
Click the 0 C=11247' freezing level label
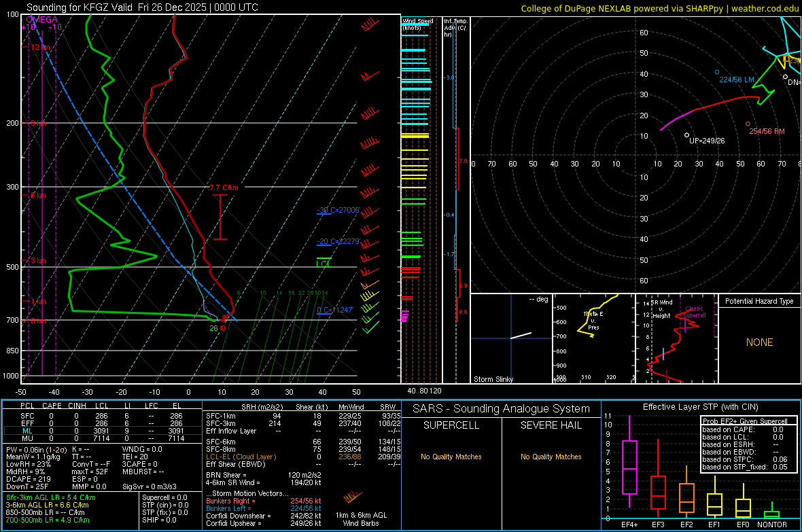click(x=335, y=310)
